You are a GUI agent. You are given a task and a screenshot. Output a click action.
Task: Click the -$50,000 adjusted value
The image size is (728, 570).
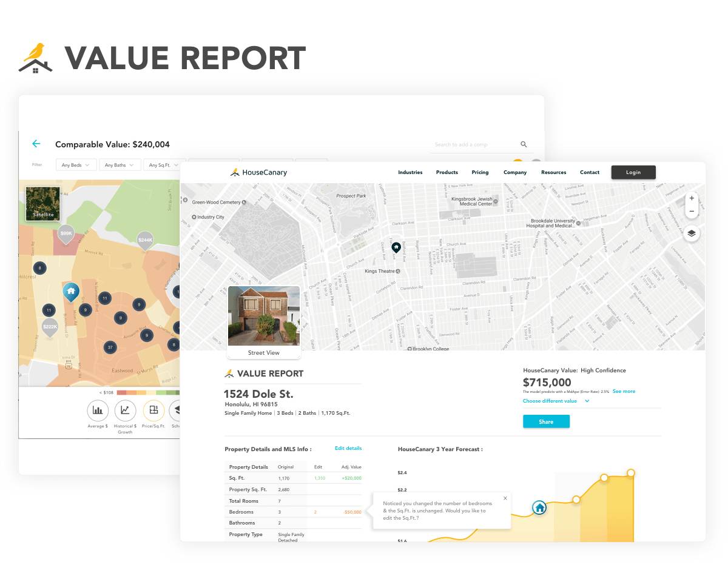tap(352, 512)
